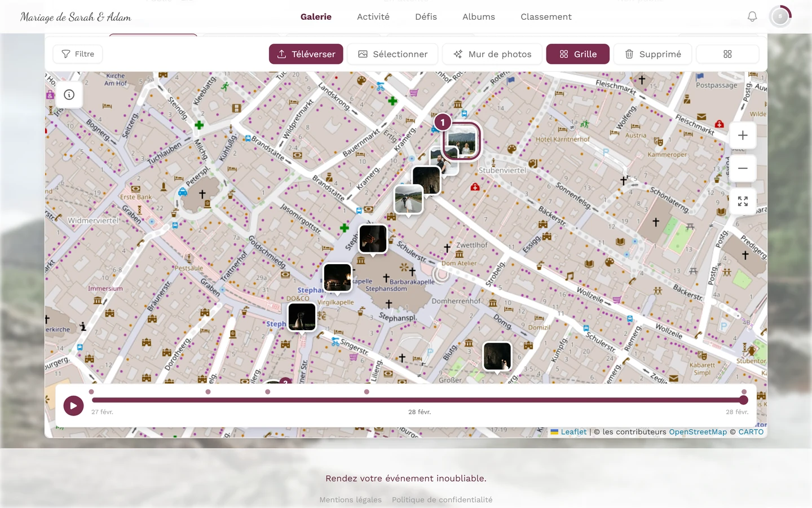Open the Albums tab
The height and width of the screenshot is (508, 812).
(479, 17)
